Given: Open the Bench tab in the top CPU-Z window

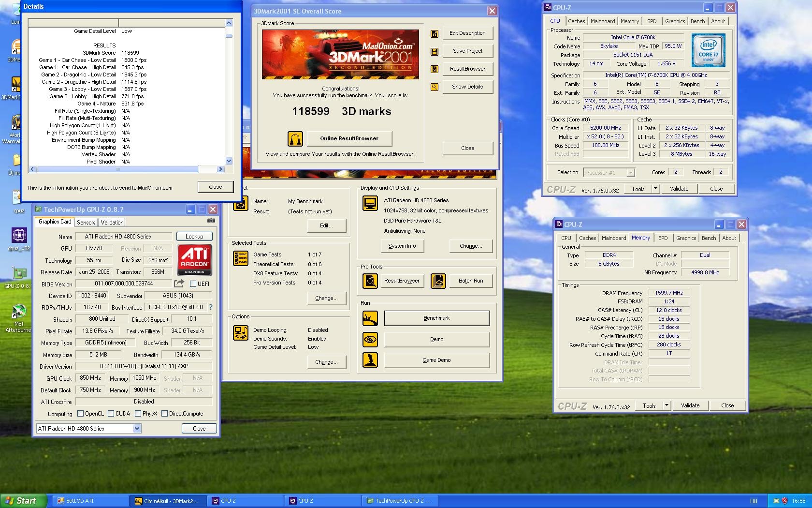Looking at the screenshot, I should 697,21.
